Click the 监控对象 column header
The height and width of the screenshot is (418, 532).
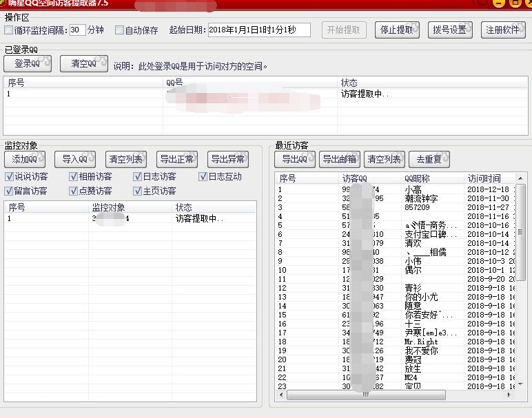(130, 207)
